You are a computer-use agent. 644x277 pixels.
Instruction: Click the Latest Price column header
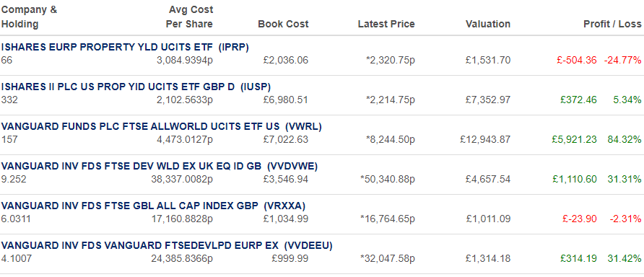pos(386,25)
